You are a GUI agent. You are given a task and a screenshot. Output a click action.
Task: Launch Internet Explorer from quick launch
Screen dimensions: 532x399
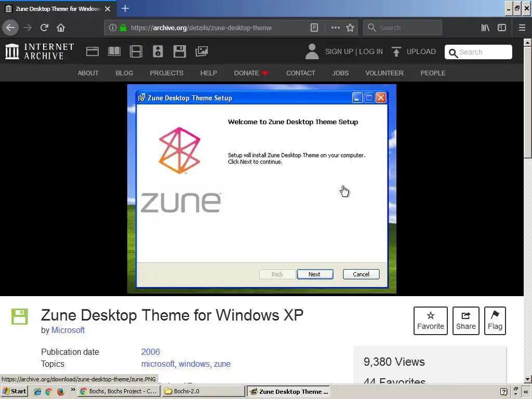click(x=37, y=392)
